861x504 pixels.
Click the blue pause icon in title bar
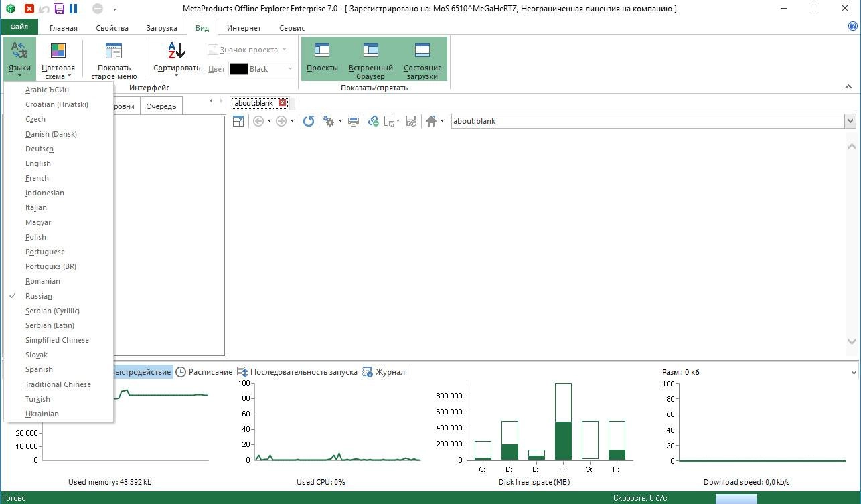click(x=74, y=9)
